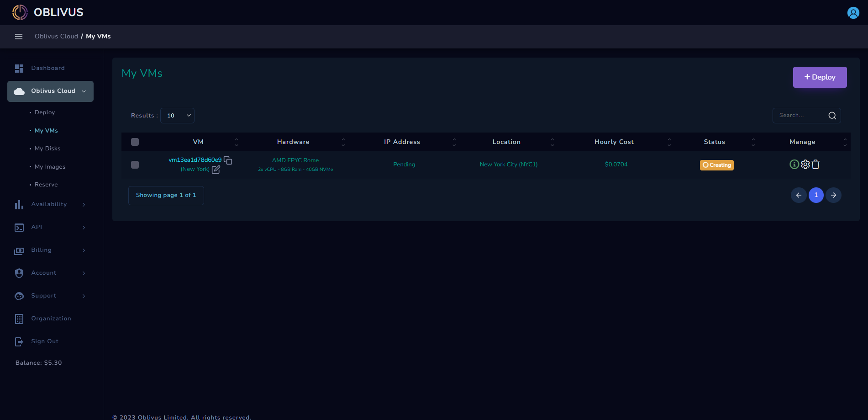The height and width of the screenshot is (420, 868).
Task: Sort table by IP Address column
Action: (454, 142)
